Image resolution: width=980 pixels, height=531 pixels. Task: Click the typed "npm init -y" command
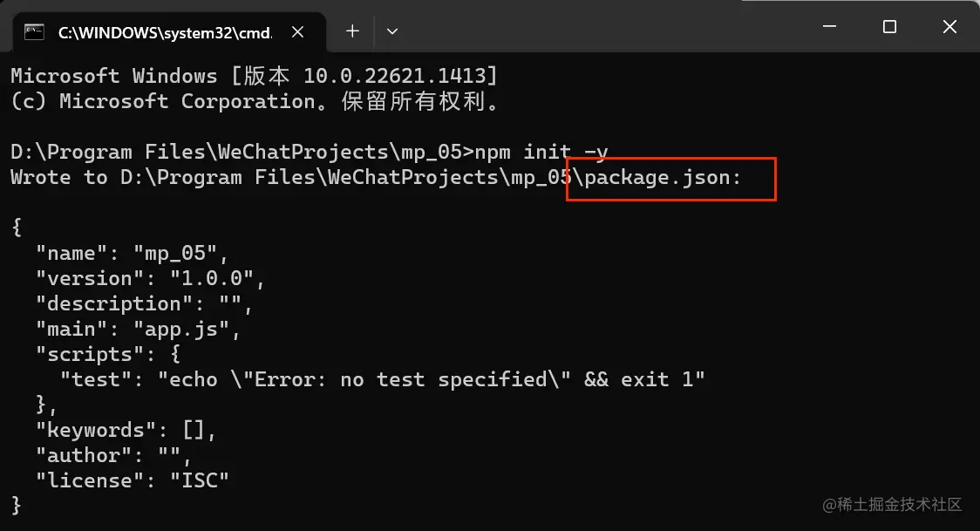pos(541,152)
